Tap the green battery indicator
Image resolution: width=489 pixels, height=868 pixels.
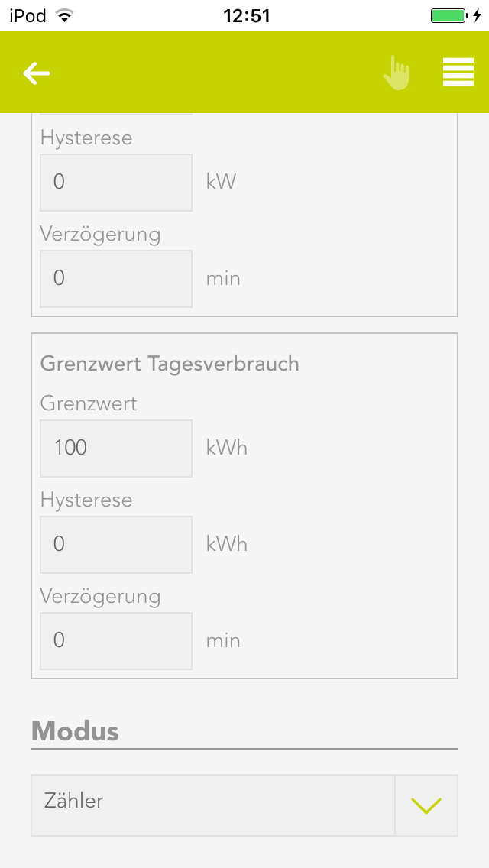[x=449, y=15]
